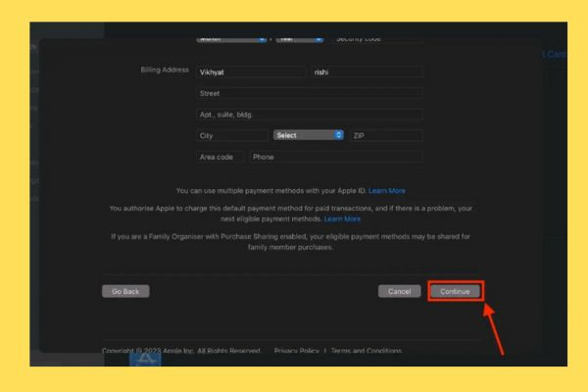588x392 pixels.
Task: Click the Area code field
Action: pyautogui.click(x=220, y=157)
